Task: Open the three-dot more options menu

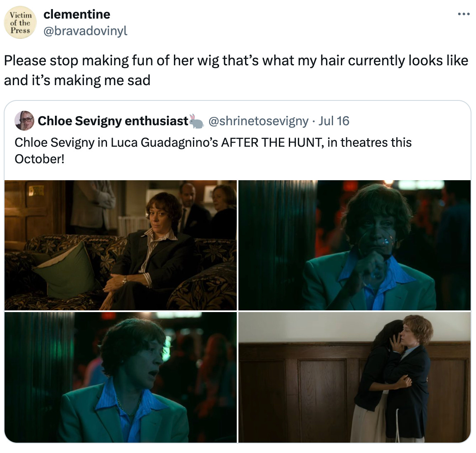Action: 464,14
